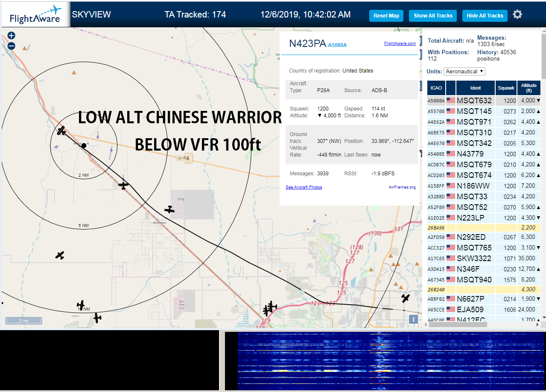Open the FlightAware.com link in aircraft panel

[400, 44]
